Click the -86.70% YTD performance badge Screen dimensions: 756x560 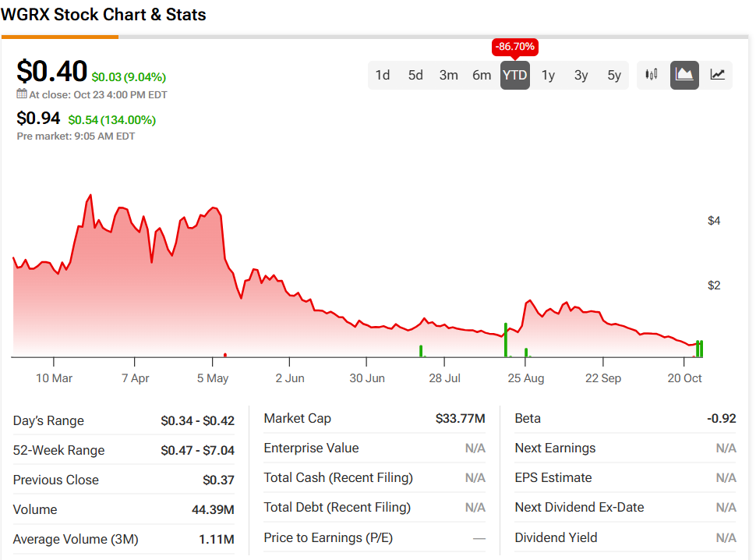514,47
